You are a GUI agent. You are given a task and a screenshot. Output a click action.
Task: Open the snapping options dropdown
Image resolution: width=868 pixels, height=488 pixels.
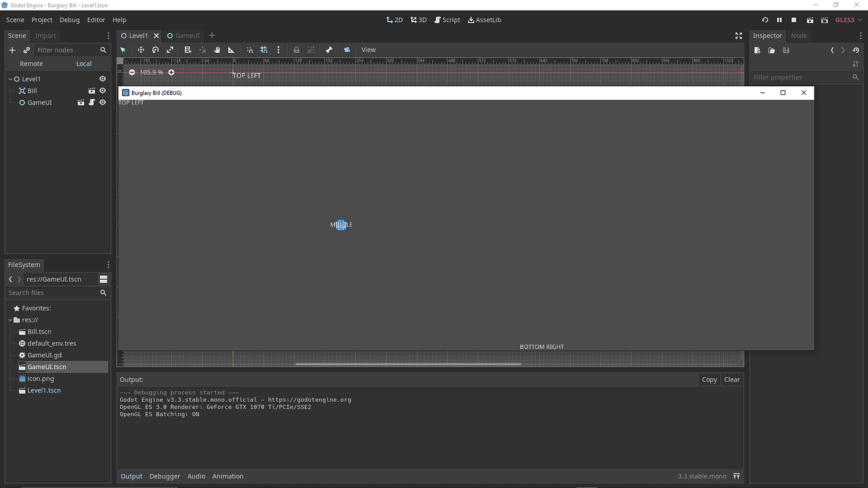(279, 50)
